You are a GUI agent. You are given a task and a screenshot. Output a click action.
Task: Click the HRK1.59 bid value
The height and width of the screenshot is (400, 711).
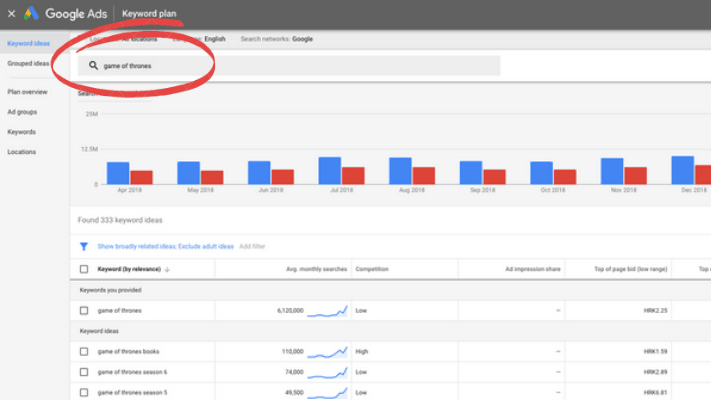(x=655, y=351)
